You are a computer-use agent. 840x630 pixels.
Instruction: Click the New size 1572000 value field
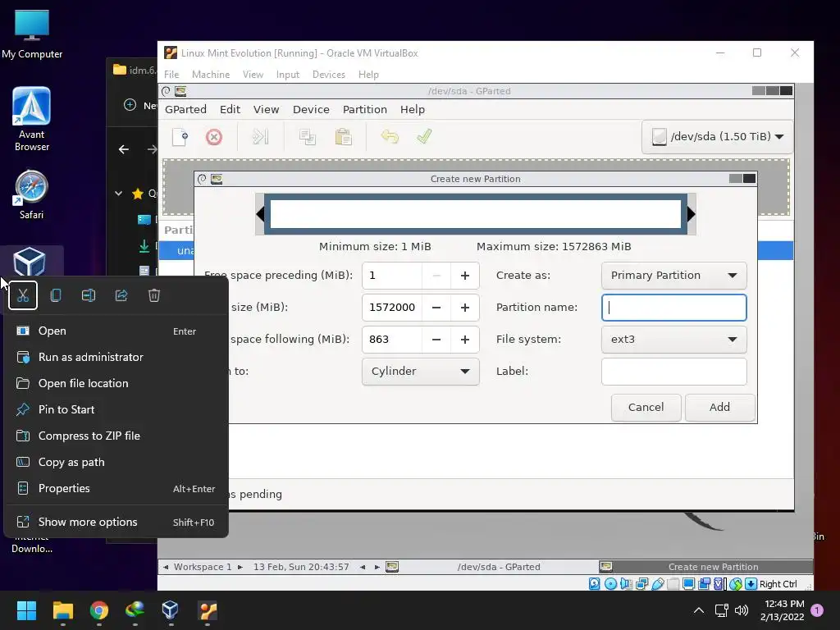[392, 308]
